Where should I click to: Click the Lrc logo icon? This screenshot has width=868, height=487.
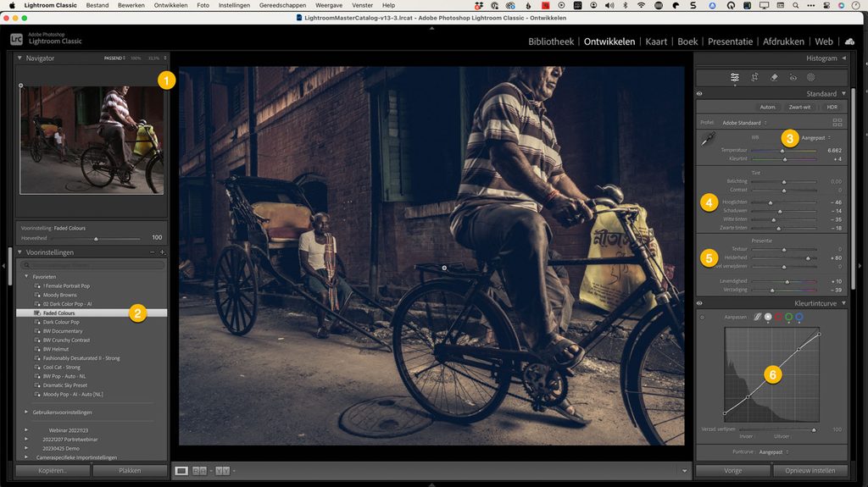pyautogui.click(x=16, y=40)
